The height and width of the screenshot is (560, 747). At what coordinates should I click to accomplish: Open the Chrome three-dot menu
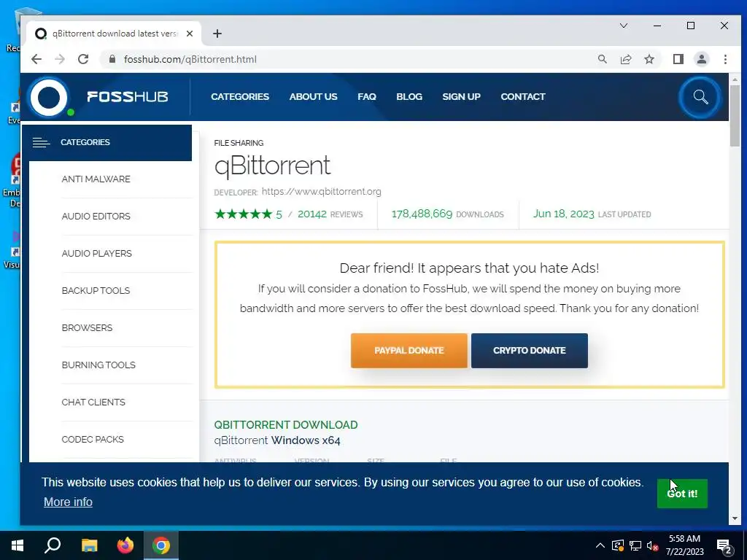[x=725, y=59]
